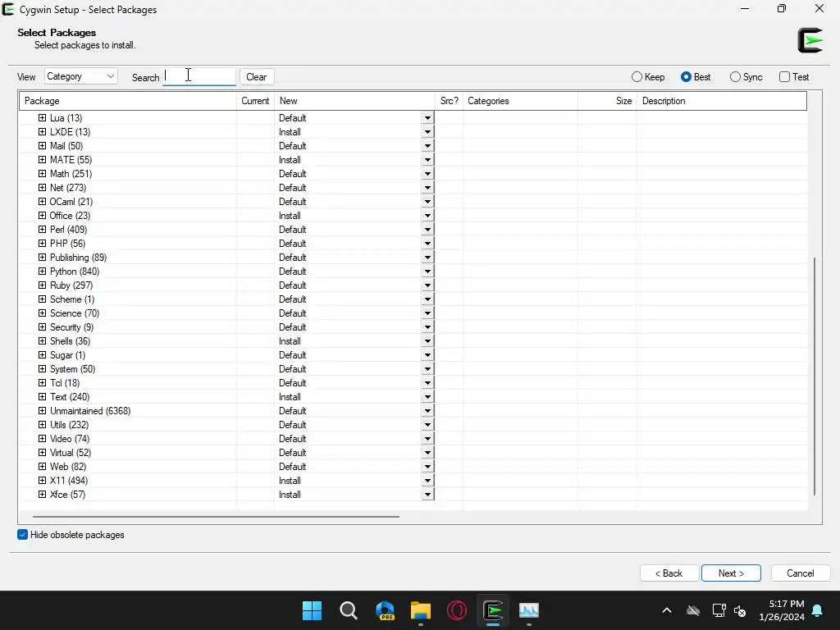Expand the Math (251) category

pyautogui.click(x=43, y=174)
